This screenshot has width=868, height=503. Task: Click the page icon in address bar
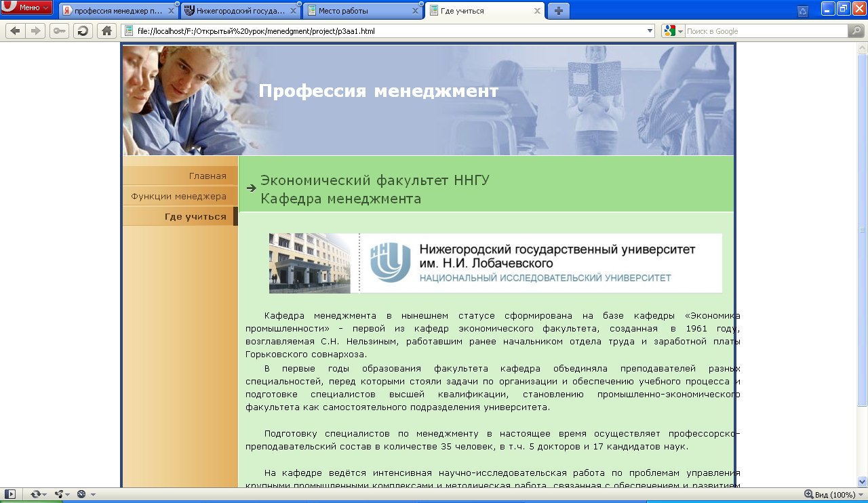tap(128, 31)
